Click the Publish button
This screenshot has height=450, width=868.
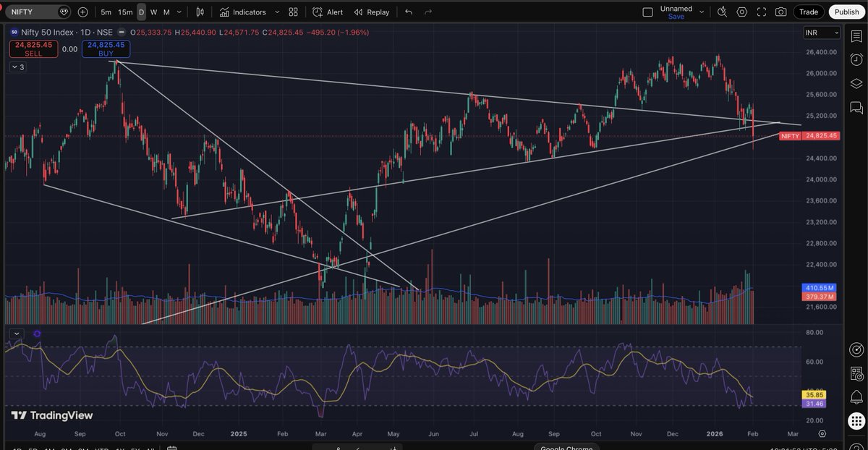pos(846,12)
